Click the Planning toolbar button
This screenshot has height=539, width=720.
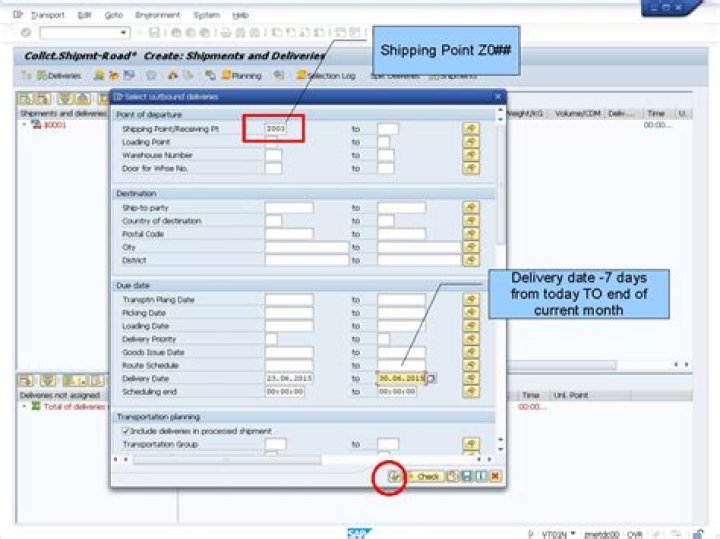[x=242, y=76]
